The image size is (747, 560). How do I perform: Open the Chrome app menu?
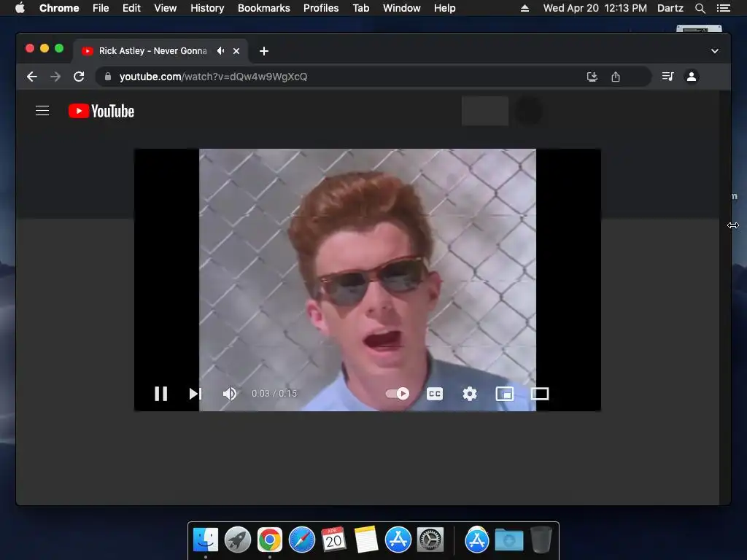point(59,8)
